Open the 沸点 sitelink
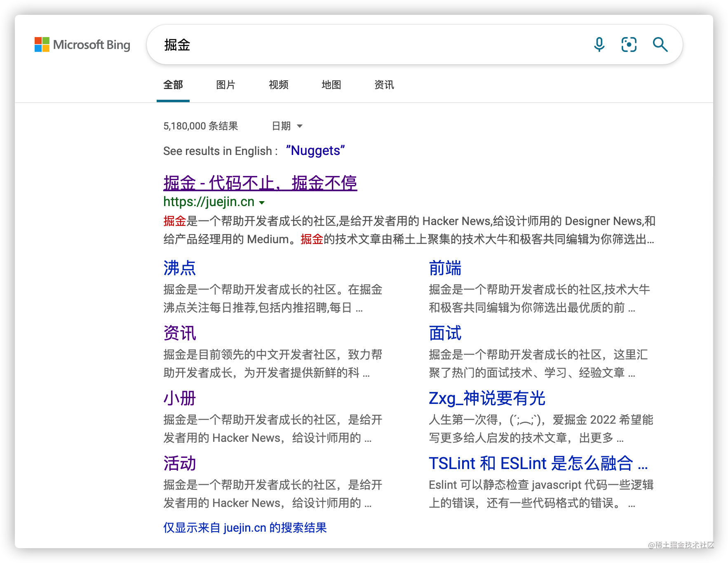The height and width of the screenshot is (563, 728). pyautogui.click(x=180, y=268)
